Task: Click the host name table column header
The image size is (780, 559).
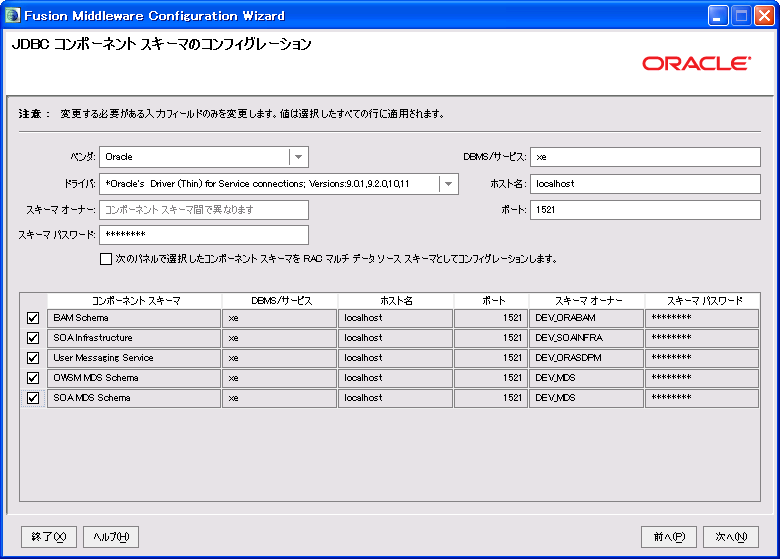Action: [396, 300]
